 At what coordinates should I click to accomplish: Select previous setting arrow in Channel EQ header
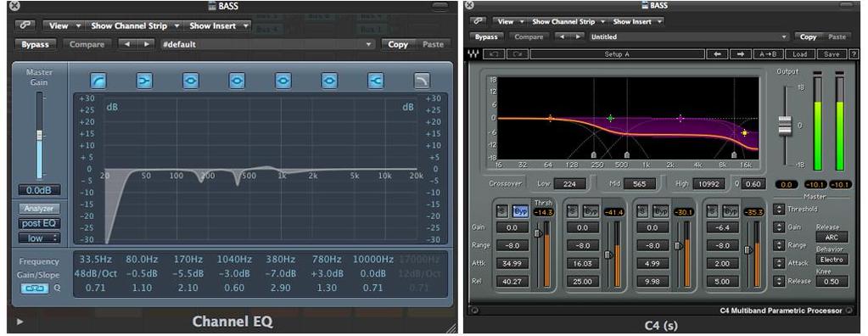coord(126,44)
